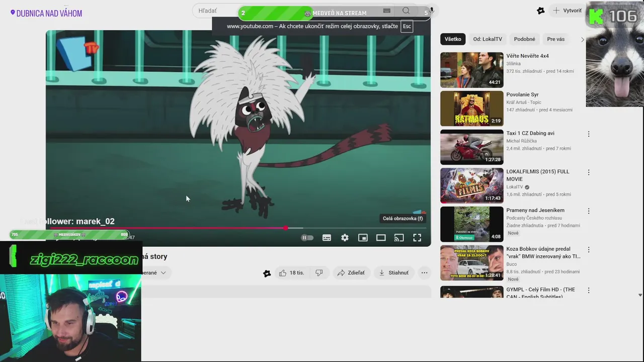Image resolution: width=644 pixels, height=362 pixels.
Task: Toggle the autoplay switch in the player
Action: (307, 238)
